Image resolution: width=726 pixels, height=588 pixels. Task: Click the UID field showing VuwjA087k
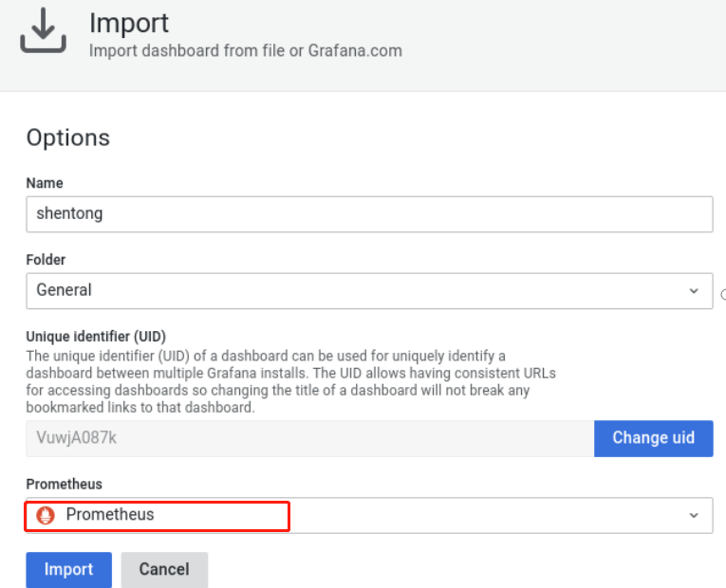pyautogui.click(x=309, y=438)
